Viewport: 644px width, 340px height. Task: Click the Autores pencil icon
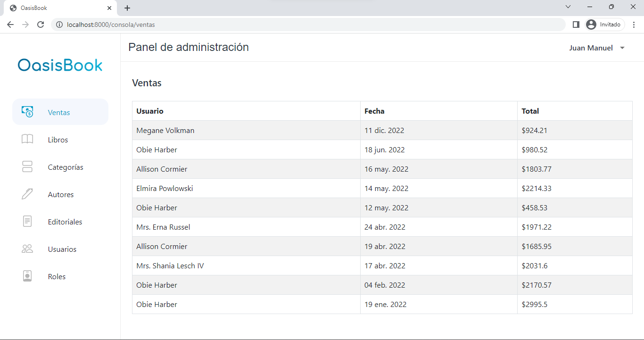point(27,194)
